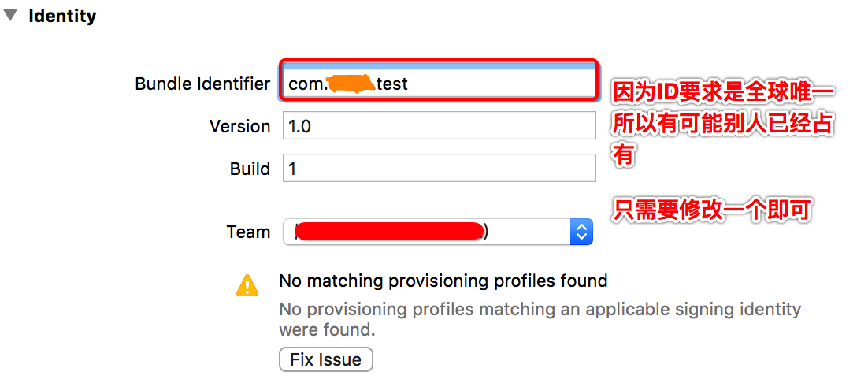
Task: Click the yellow warning triangle icon
Action: pyautogui.click(x=247, y=285)
